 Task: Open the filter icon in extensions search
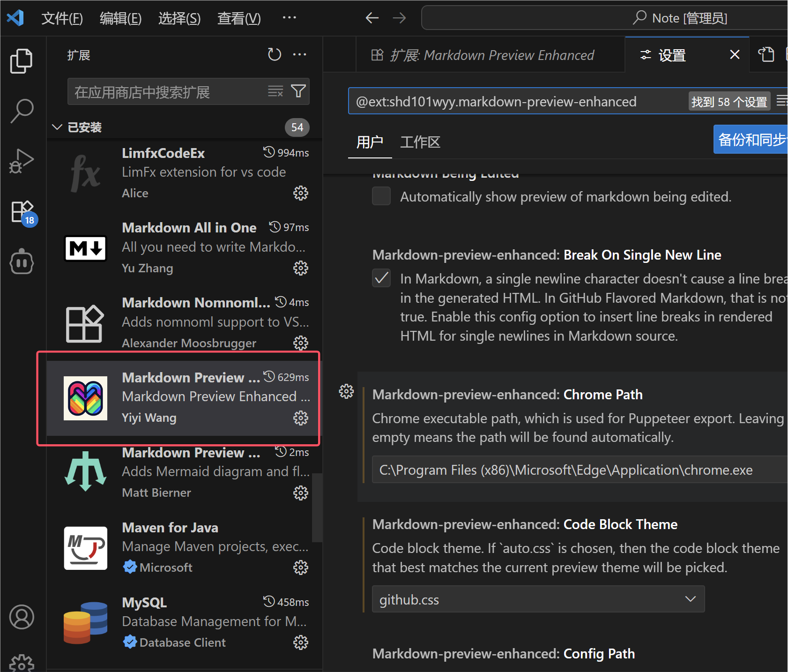(x=298, y=91)
